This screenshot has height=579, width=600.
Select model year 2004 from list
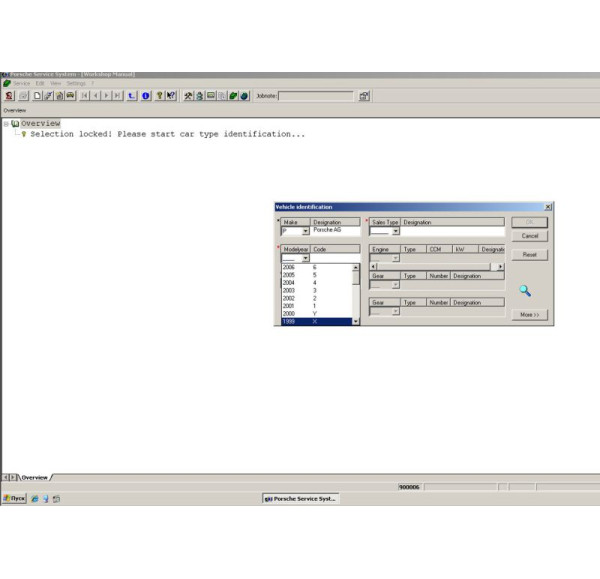click(290, 283)
